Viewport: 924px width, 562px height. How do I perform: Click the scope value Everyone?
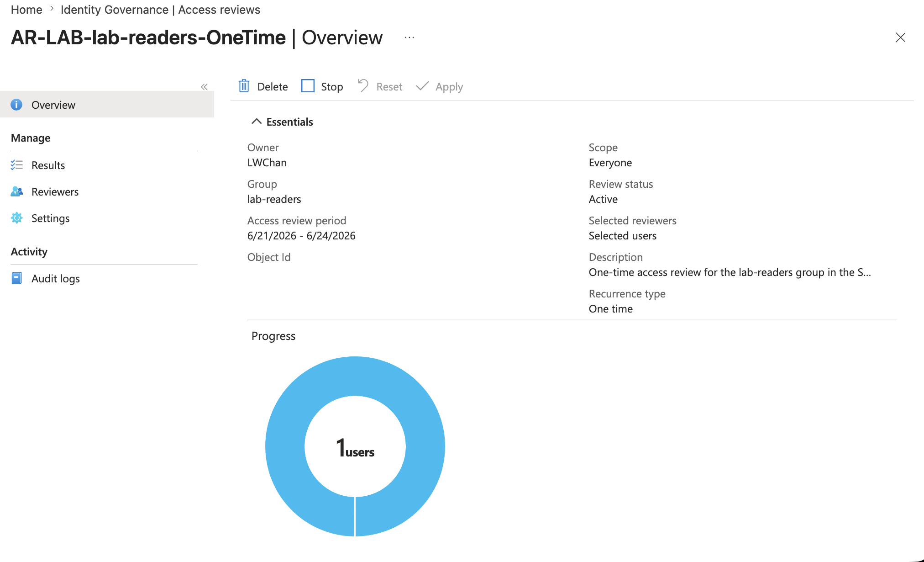(x=610, y=163)
